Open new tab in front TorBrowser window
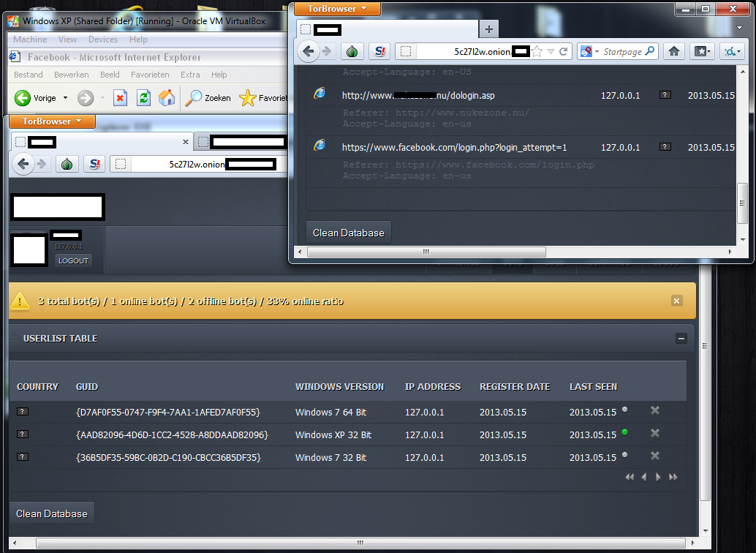 click(489, 29)
